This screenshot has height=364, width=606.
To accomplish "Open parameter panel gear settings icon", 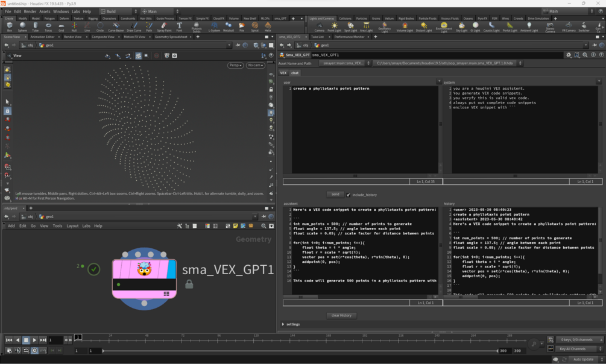I will [569, 55].
